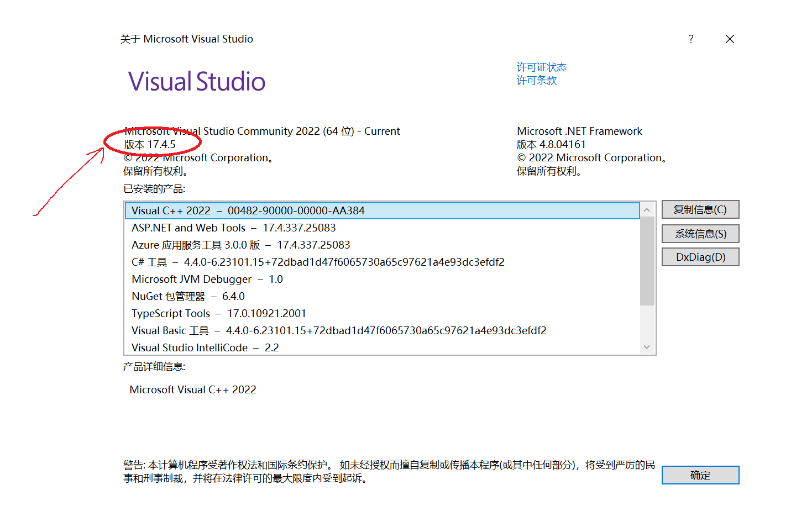Open the 许可证状态 link
Screen dimensions: 812x506
(x=541, y=67)
